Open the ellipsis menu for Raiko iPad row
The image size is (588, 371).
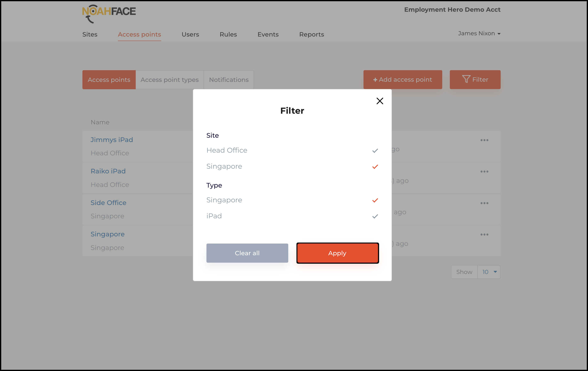[484, 171]
